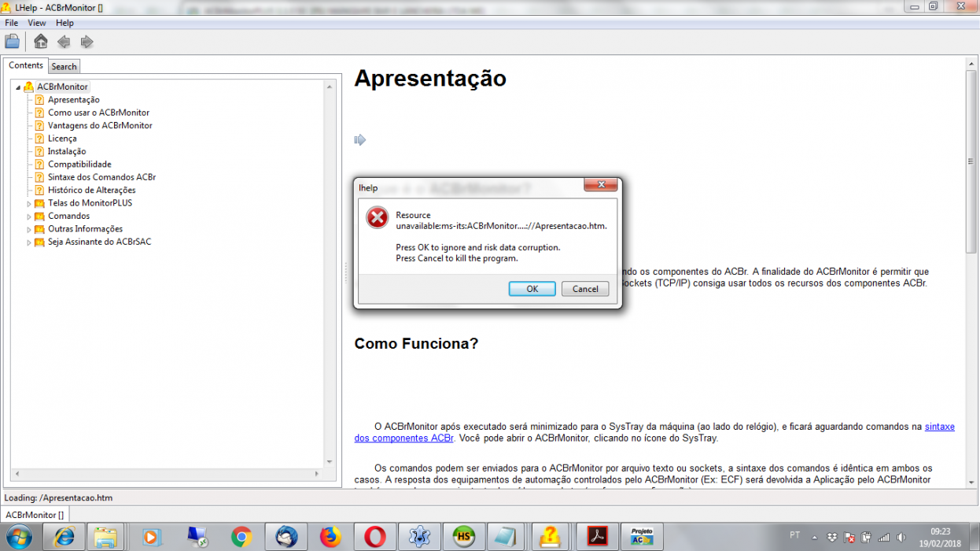The width and height of the screenshot is (980, 551).
Task: Switch to the Search tab
Action: [x=64, y=67]
